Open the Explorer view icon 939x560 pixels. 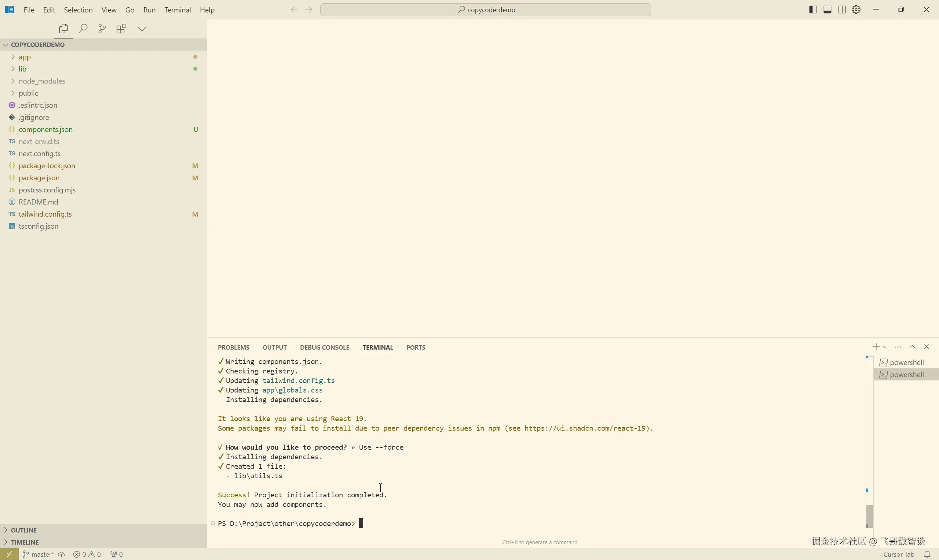point(63,29)
